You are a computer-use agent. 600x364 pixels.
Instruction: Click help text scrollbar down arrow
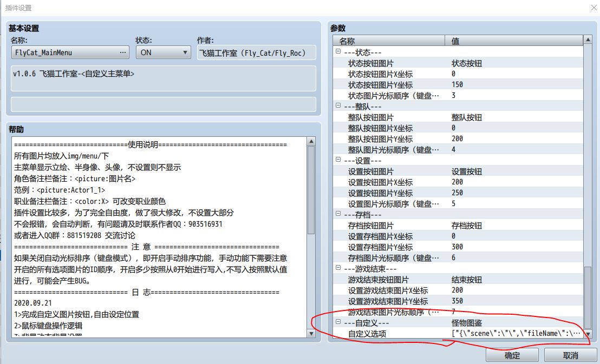(x=311, y=333)
